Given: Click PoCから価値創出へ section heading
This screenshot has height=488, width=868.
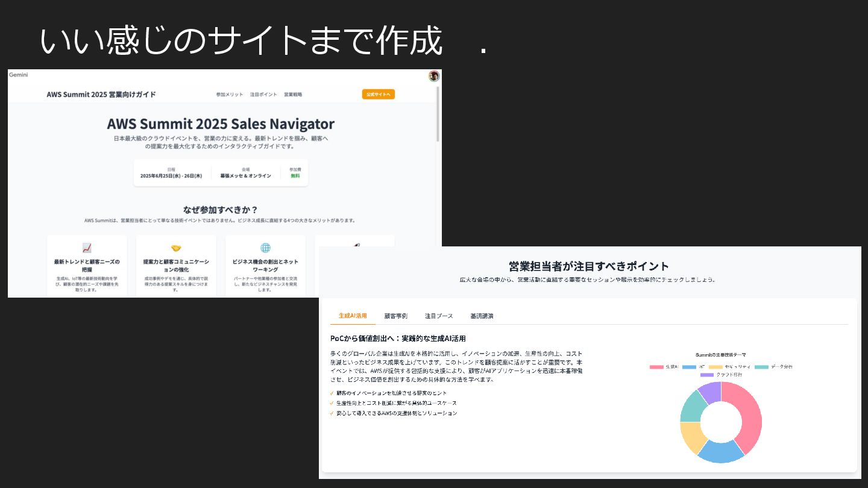Looking at the screenshot, I should 398,339.
